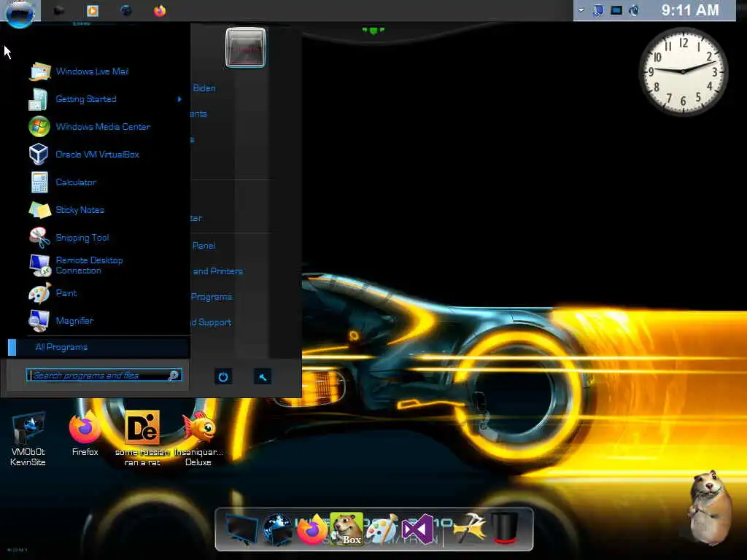747x560 pixels.
Task: Click the Calculator icon in Start menu
Action: point(39,182)
